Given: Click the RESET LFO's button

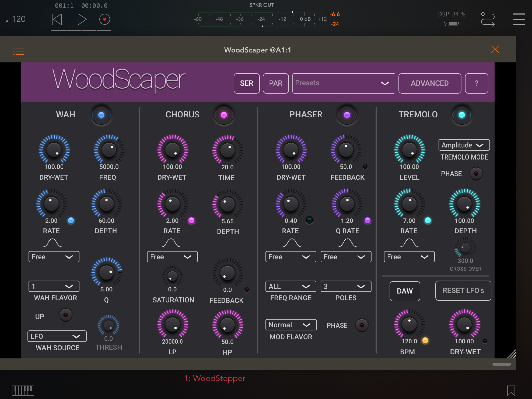Looking at the screenshot, I should pyautogui.click(x=463, y=290).
